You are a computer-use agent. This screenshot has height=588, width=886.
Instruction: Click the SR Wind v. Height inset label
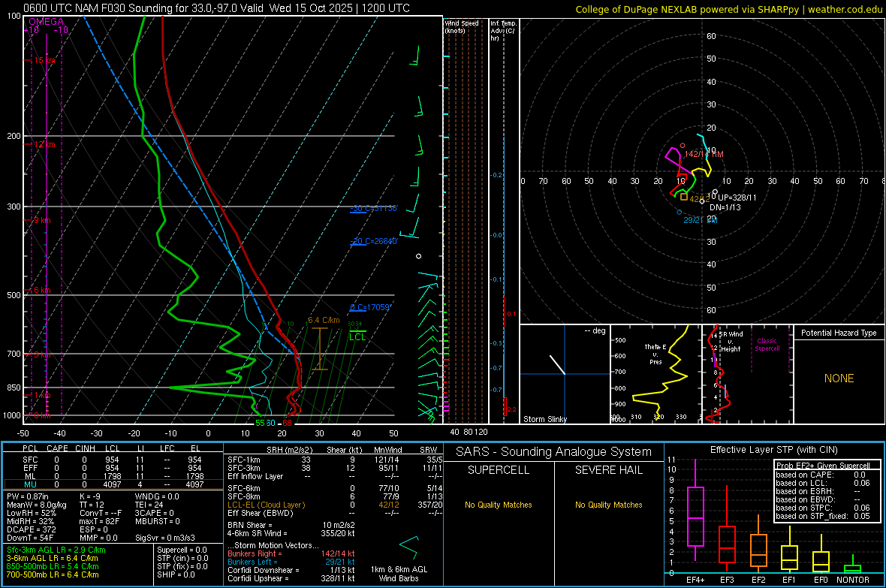tap(731, 342)
